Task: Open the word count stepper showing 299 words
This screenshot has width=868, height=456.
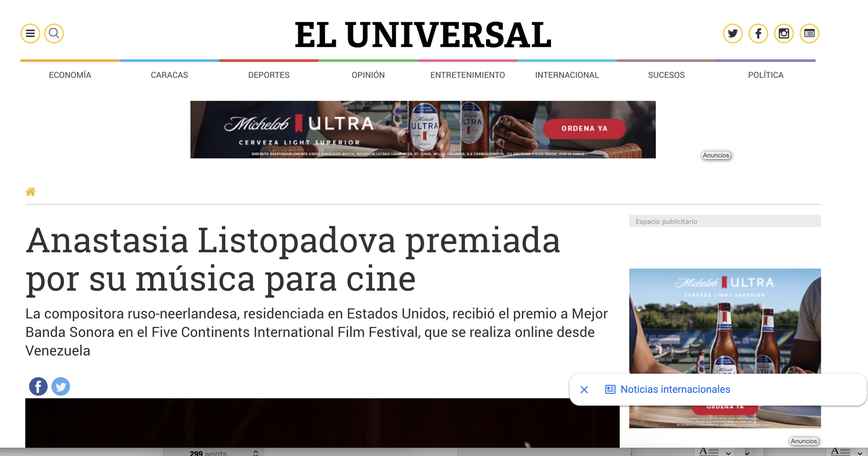Action: point(256,453)
